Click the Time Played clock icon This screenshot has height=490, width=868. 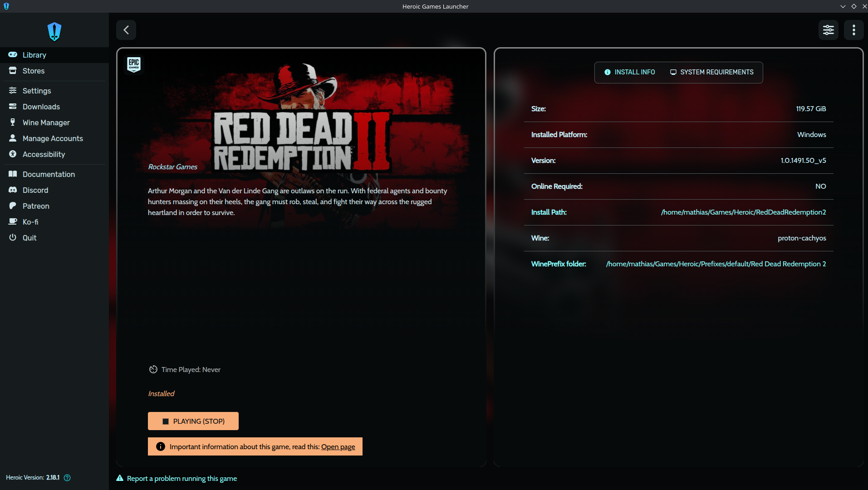pos(153,369)
